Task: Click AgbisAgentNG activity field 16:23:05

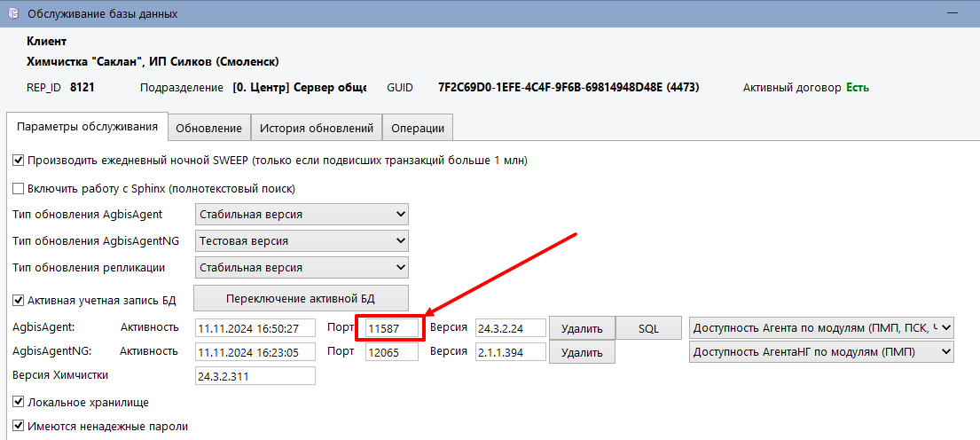Action: [x=255, y=352]
